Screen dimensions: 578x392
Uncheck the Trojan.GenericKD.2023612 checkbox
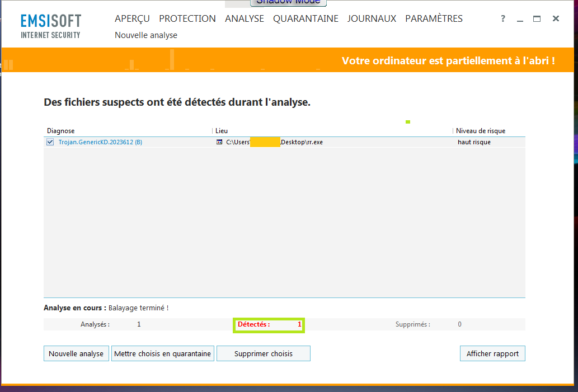click(x=50, y=142)
